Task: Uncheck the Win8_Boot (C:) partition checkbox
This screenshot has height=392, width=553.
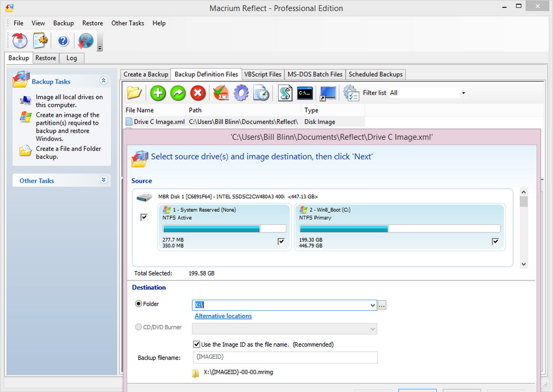Action: pyautogui.click(x=495, y=242)
